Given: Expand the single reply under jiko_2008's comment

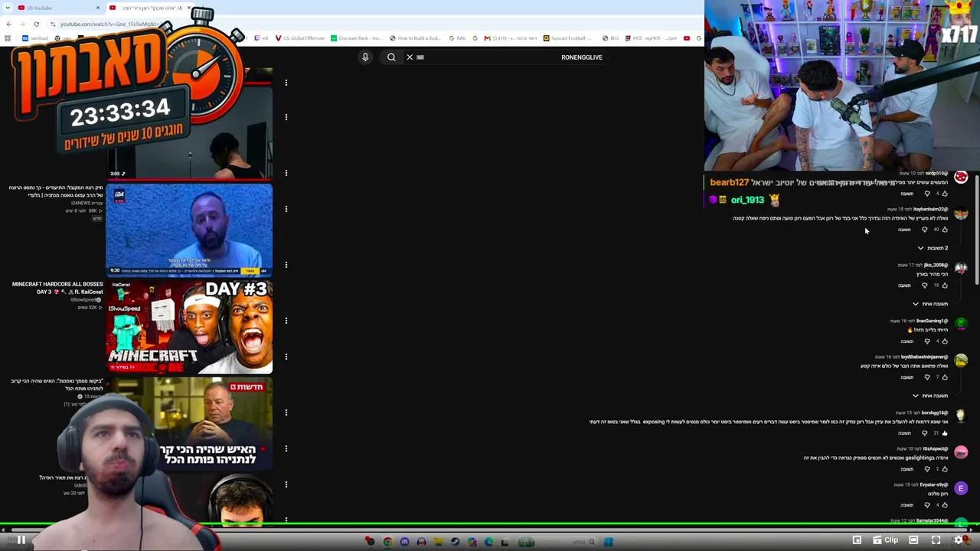Looking at the screenshot, I should click(x=930, y=304).
